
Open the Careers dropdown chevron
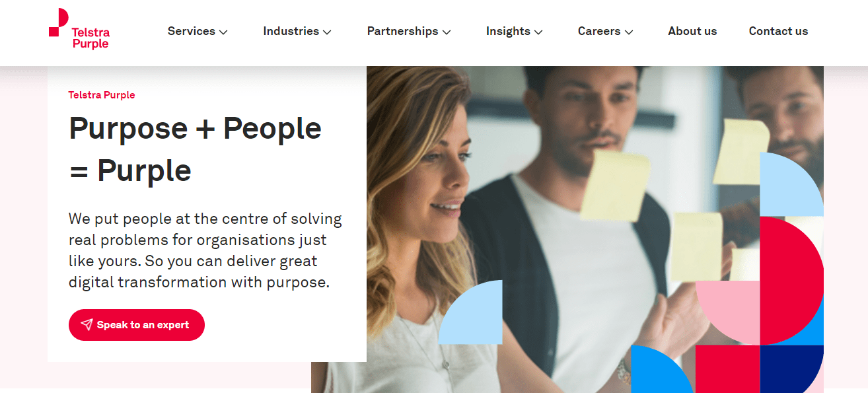[629, 32]
